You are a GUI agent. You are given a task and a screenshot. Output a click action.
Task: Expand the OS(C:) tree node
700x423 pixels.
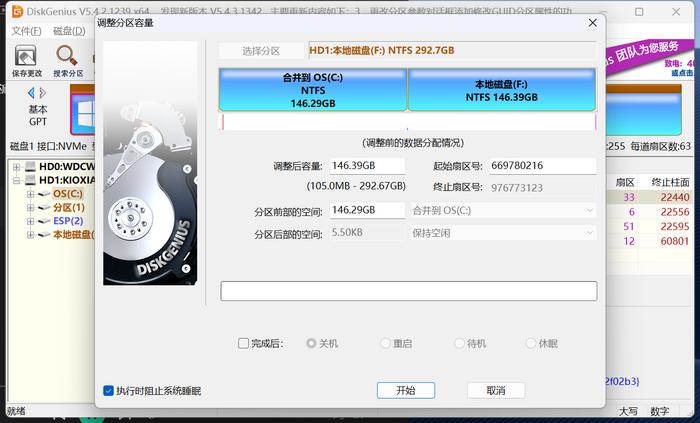point(30,194)
